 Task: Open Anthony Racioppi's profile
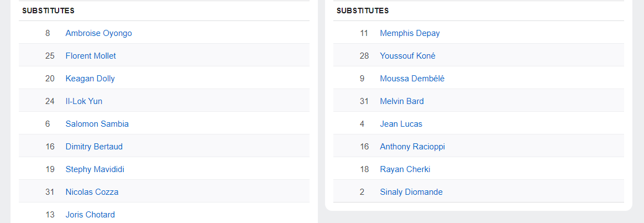[x=412, y=147]
